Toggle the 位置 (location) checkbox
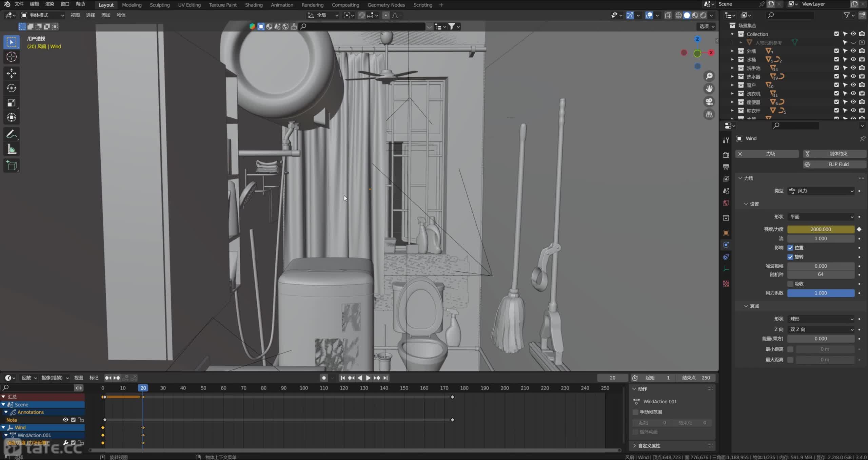 [790, 248]
